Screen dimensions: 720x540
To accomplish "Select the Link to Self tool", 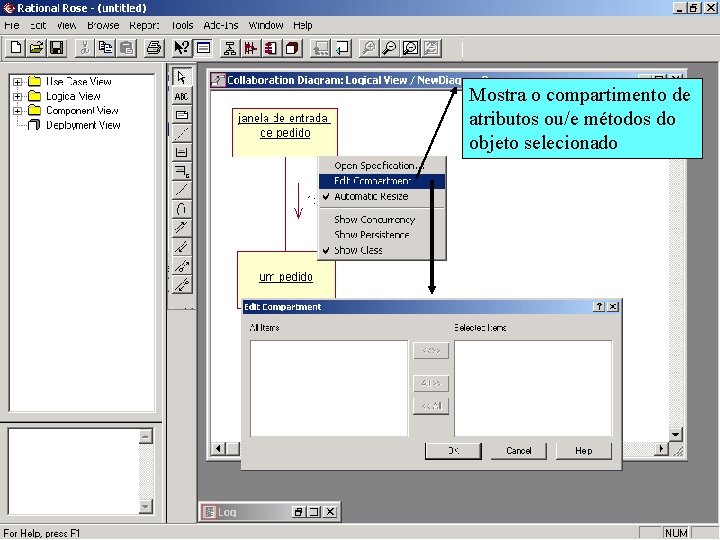I will pos(182,209).
